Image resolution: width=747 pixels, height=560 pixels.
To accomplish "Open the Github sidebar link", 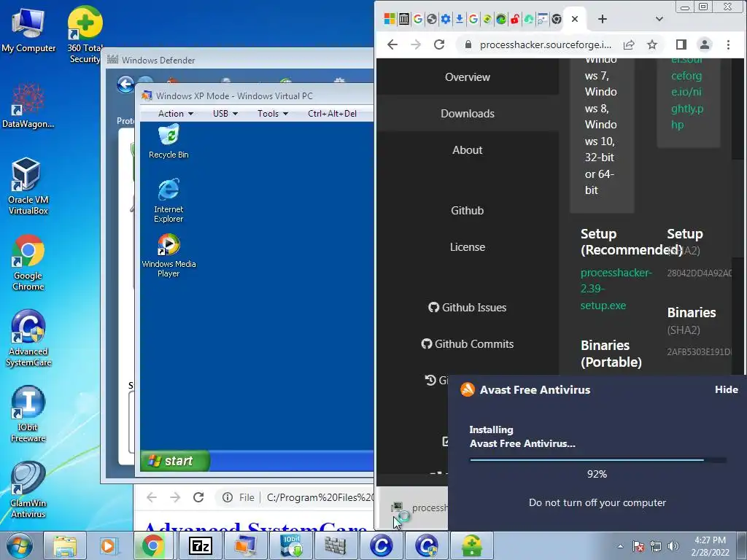I will 468,211.
